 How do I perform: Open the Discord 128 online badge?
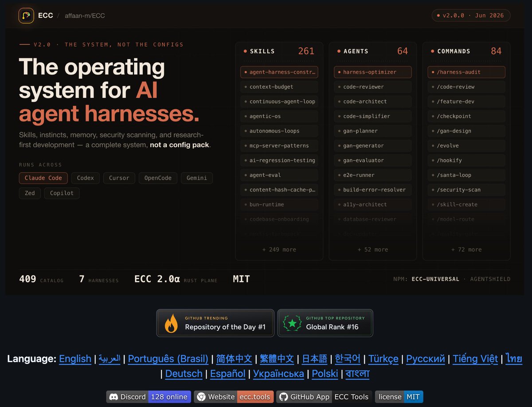(149, 397)
